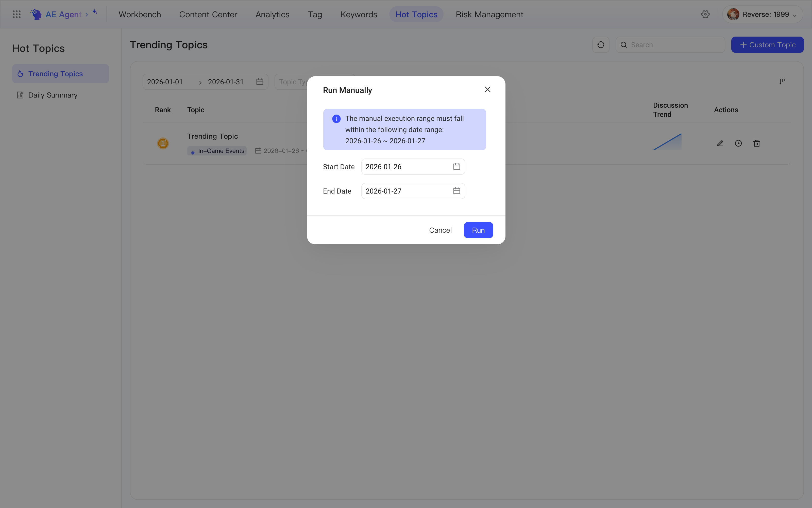Image resolution: width=812 pixels, height=508 pixels.
Task: Click the sparkle icon beside AE Agent
Action: pos(95,12)
